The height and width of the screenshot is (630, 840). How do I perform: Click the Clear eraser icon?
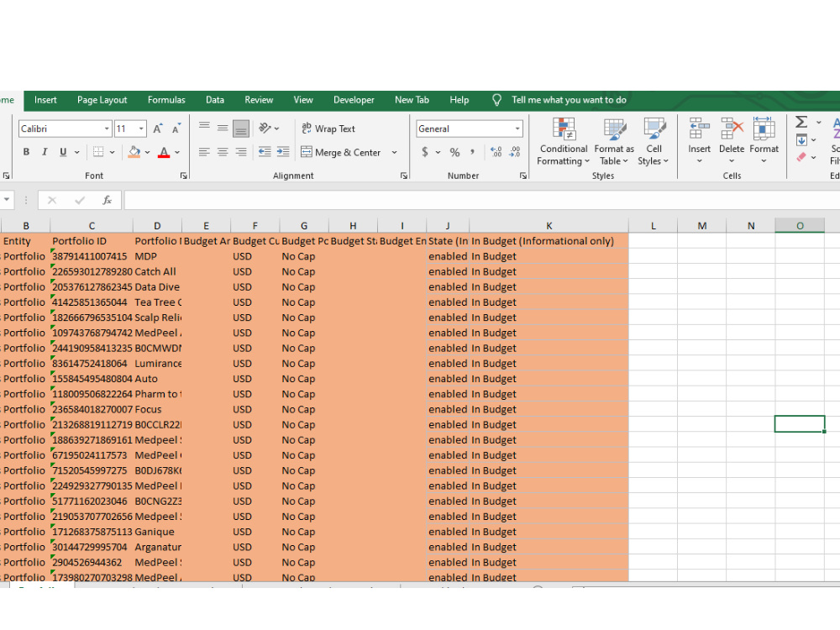tap(801, 157)
